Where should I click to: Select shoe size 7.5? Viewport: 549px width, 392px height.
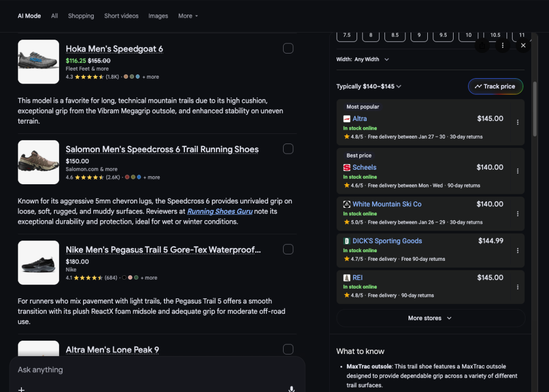point(347,35)
